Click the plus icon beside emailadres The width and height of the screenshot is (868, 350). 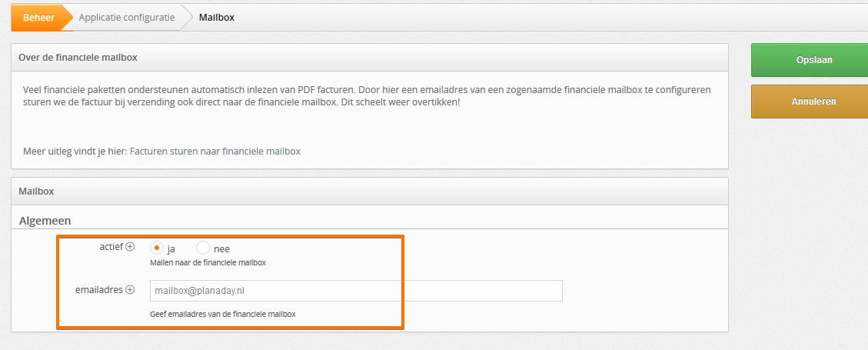tap(130, 289)
